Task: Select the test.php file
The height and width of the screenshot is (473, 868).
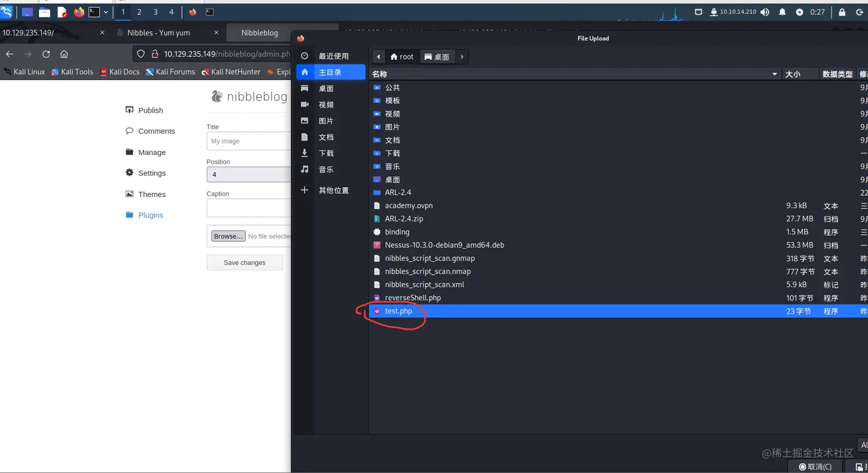Action: tap(618, 311)
